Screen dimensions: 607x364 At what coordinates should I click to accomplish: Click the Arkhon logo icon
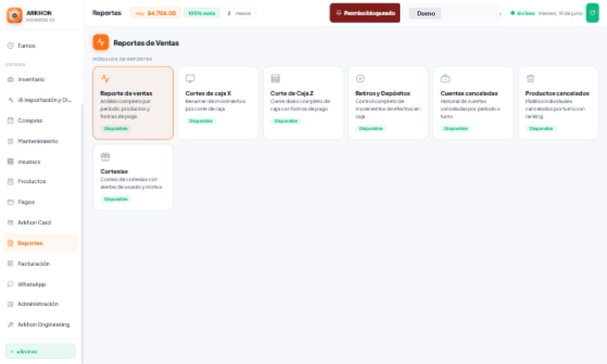[14, 16]
